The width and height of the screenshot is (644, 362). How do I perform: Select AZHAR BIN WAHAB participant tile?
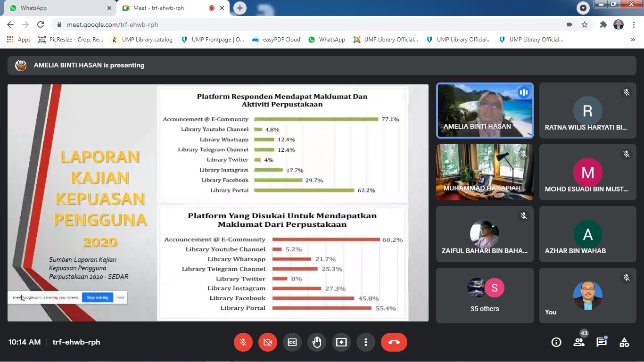[587, 234]
